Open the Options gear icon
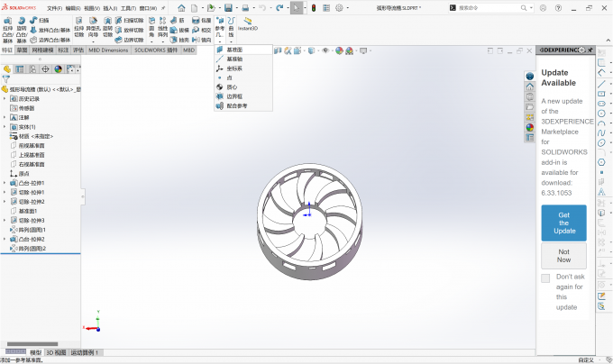This screenshot has height=364, width=613. 339,8
